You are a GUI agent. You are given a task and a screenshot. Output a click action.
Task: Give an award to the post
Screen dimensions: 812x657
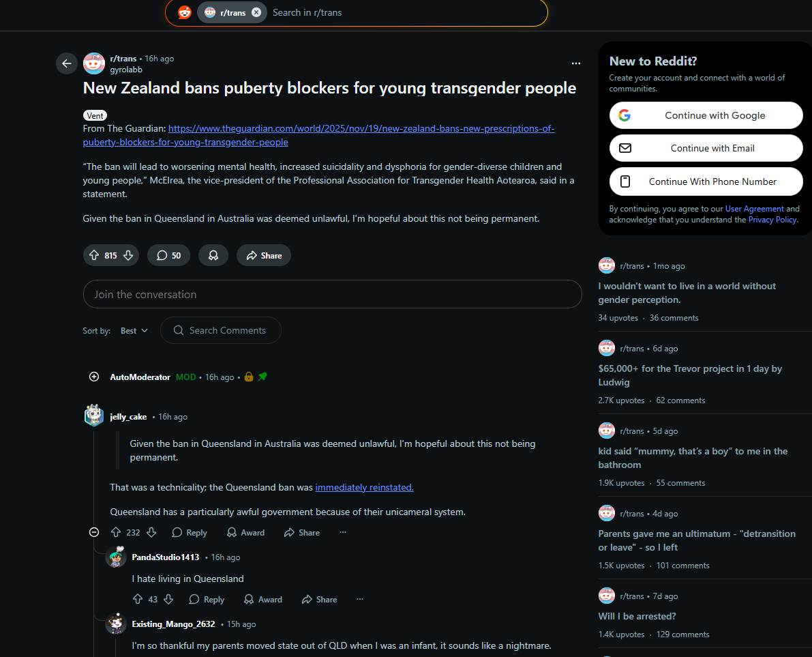tap(213, 255)
